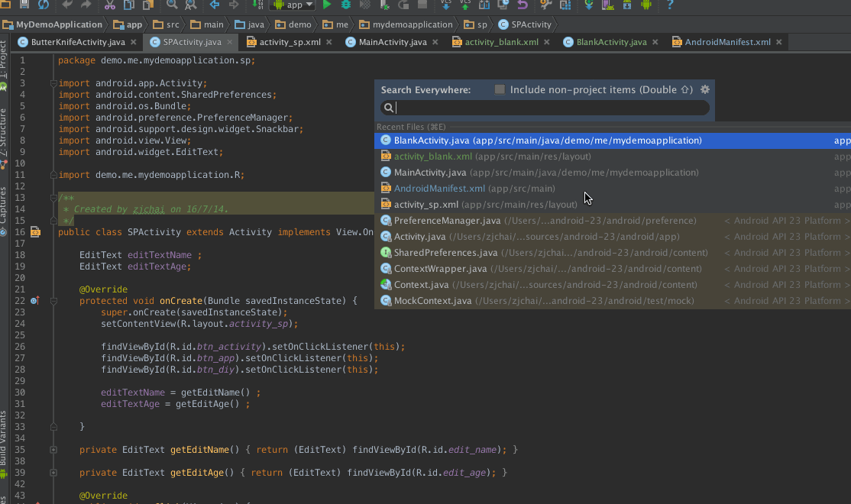851x504 pixels.
Task: Click the Cut scissors icon
Action: pos(110,5)
